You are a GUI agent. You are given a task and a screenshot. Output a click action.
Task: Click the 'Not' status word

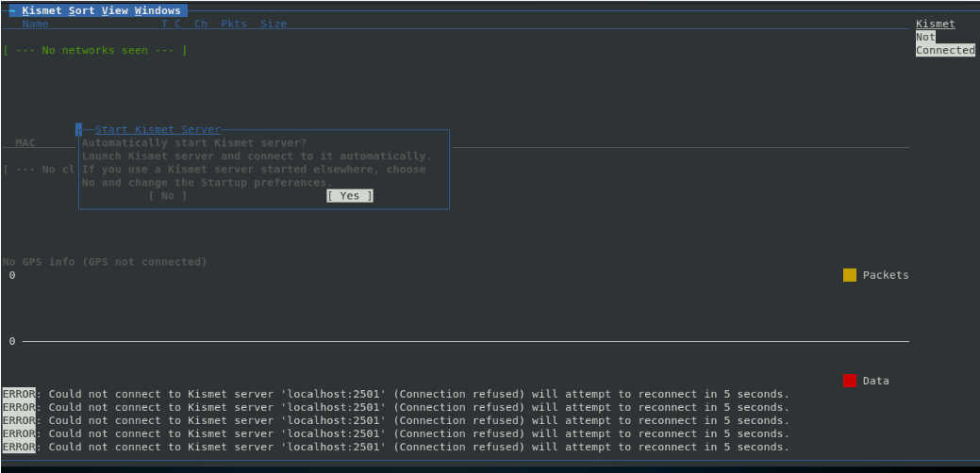click(x=925, y=37)
